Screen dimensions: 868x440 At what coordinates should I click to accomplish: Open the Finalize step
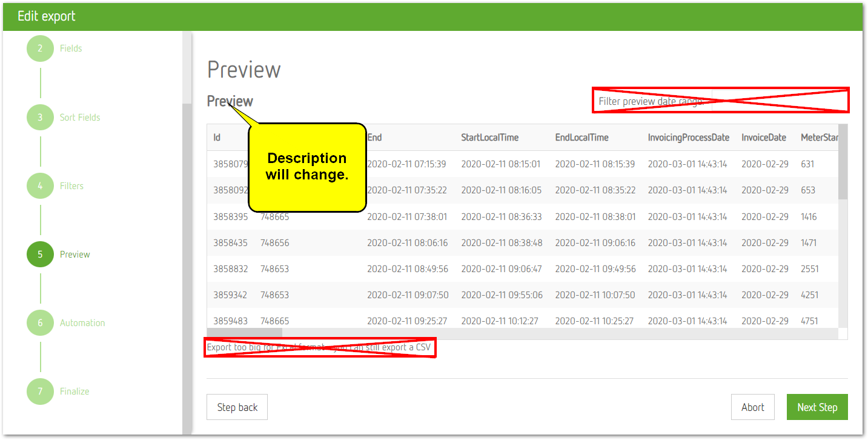58,391
